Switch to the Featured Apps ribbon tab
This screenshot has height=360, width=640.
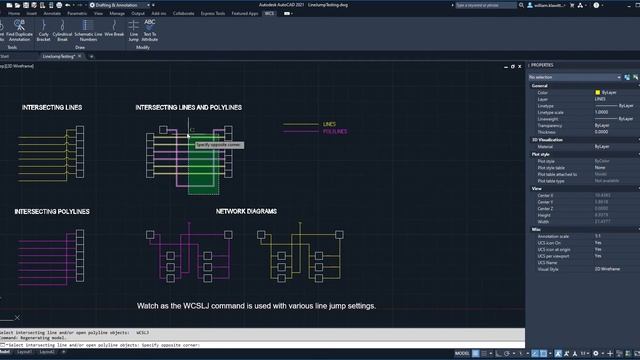pyautogui.click(x=245, y=13)
